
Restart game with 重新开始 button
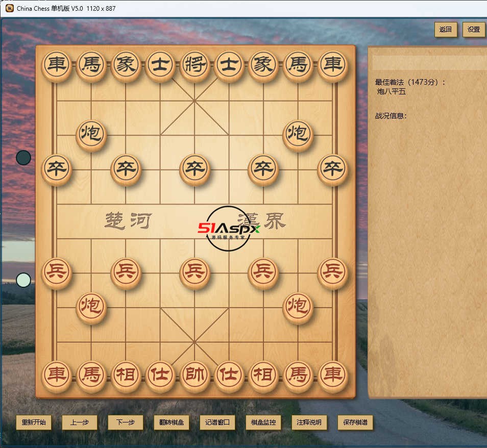[34, 422]
